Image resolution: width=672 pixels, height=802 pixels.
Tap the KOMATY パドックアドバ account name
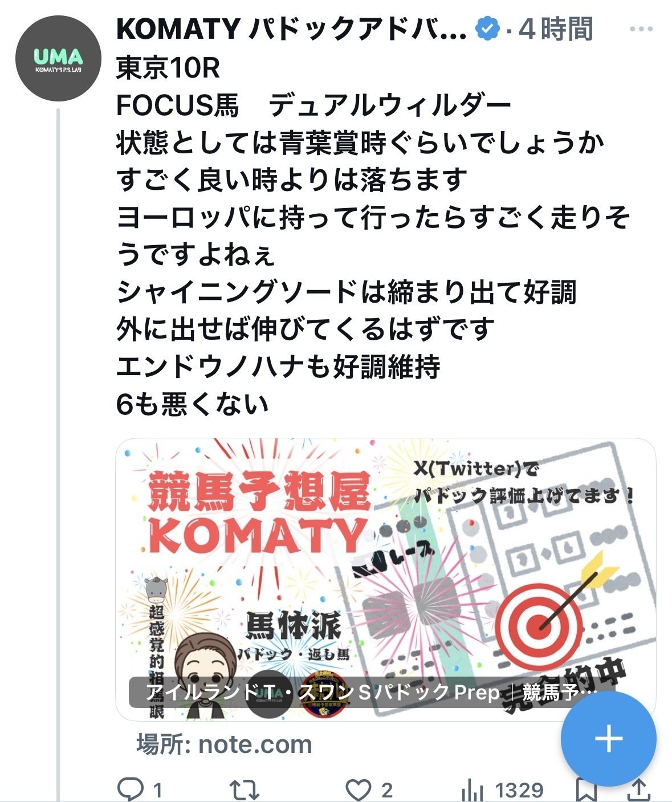(x=292, y=29)
